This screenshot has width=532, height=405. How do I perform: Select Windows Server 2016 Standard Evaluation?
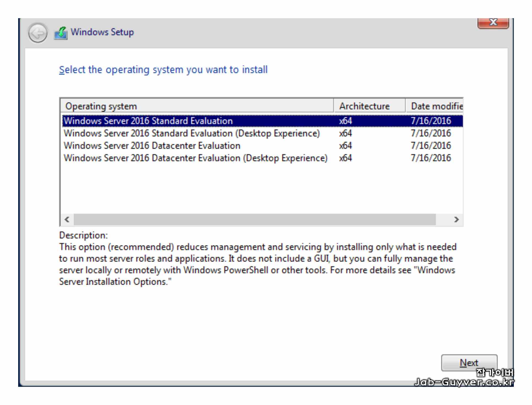tap(148, 121)
